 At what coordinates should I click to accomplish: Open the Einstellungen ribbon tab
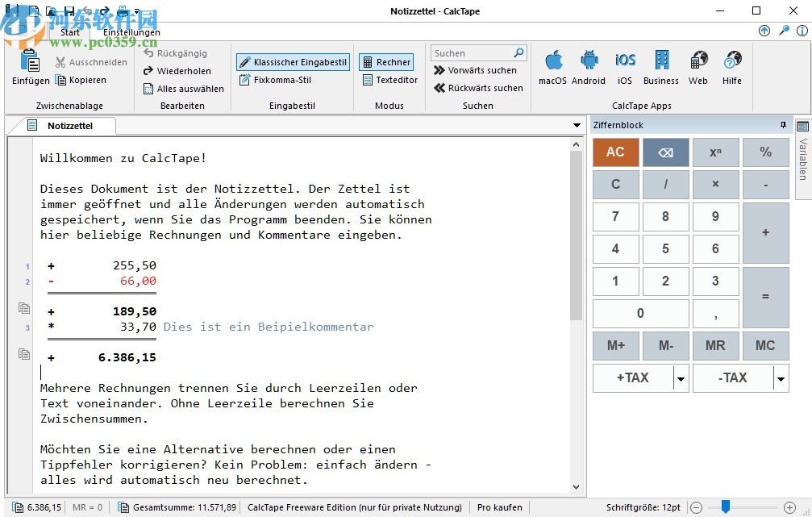point(131,32)
